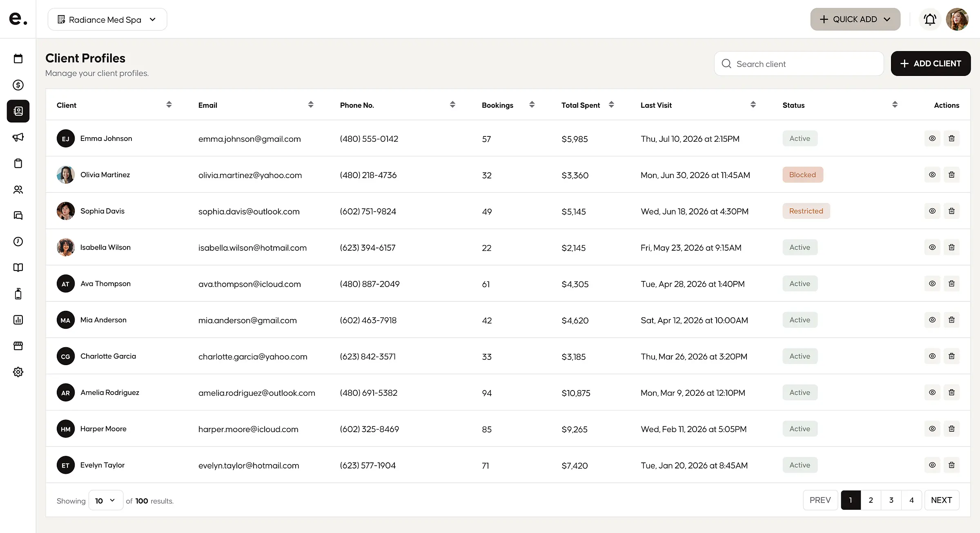Expand the Radiance Med Spa location dropdown
This screenshot has height=533, width=980.
[107, 20]
